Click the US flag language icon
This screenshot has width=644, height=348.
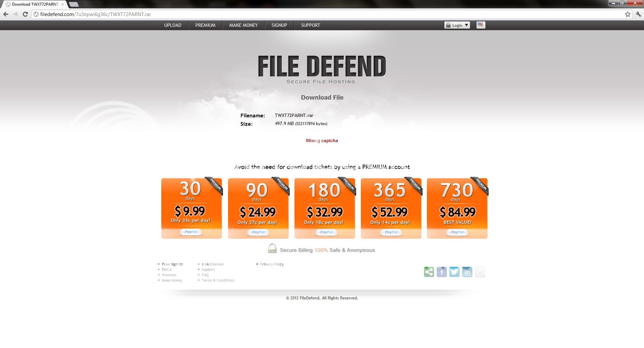[x=481, y=25]
